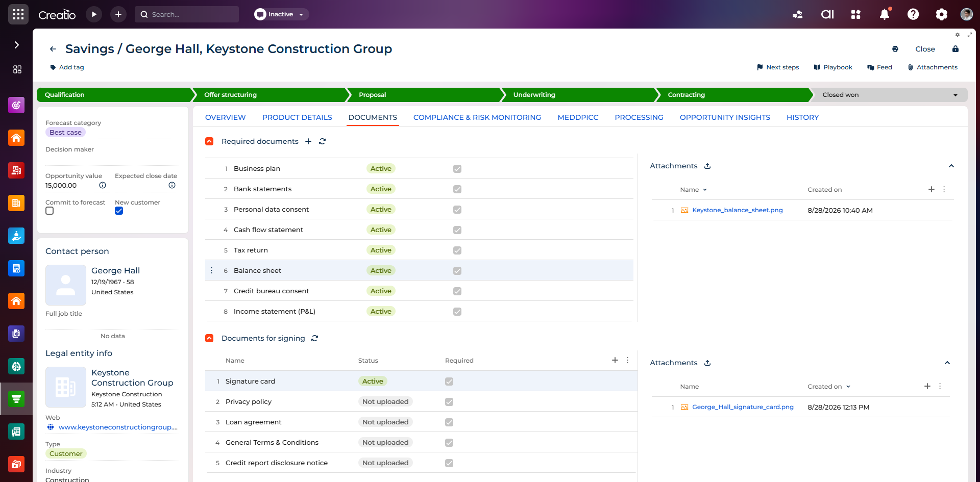The image size is (980, 482).
Task: Toggle the Business plan row checkbox
Action: click(457, 169)
